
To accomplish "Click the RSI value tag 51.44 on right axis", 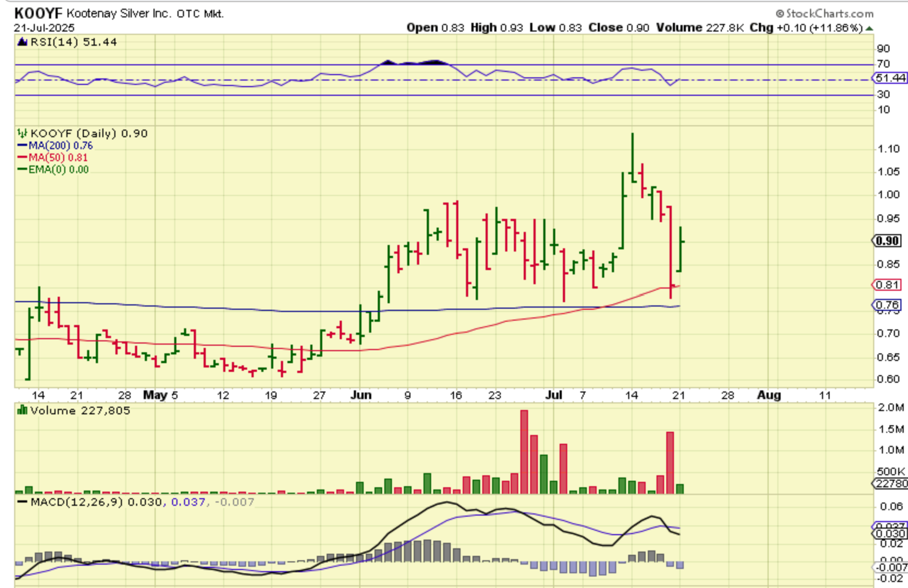I will (x=891, y=78).
